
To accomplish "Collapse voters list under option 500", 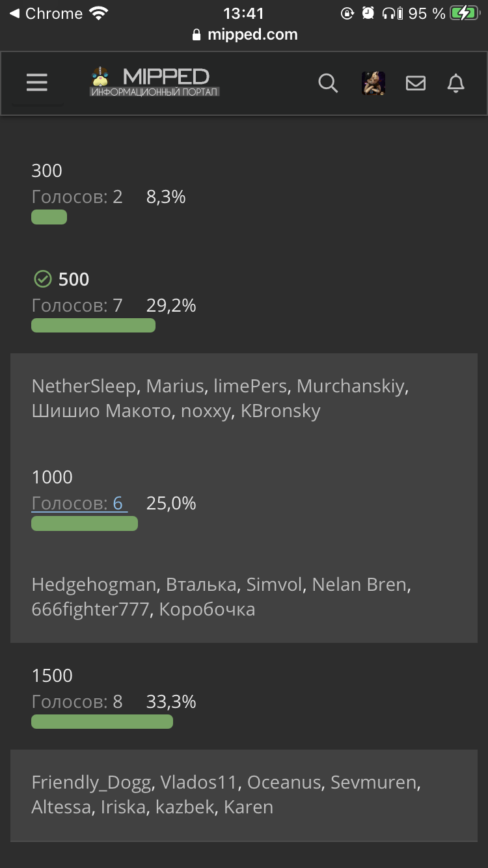I will (77, 306).
